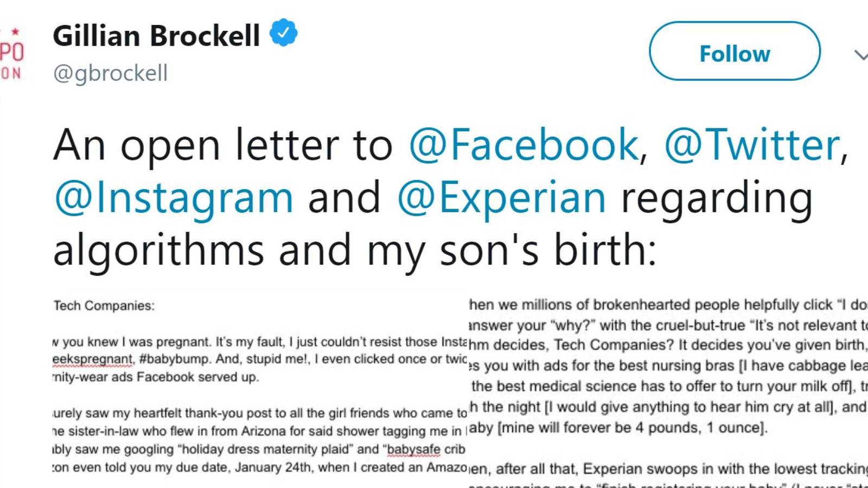Open the @Facebook mention link
The height and width of the screenshot is (488, 868).
524,145
